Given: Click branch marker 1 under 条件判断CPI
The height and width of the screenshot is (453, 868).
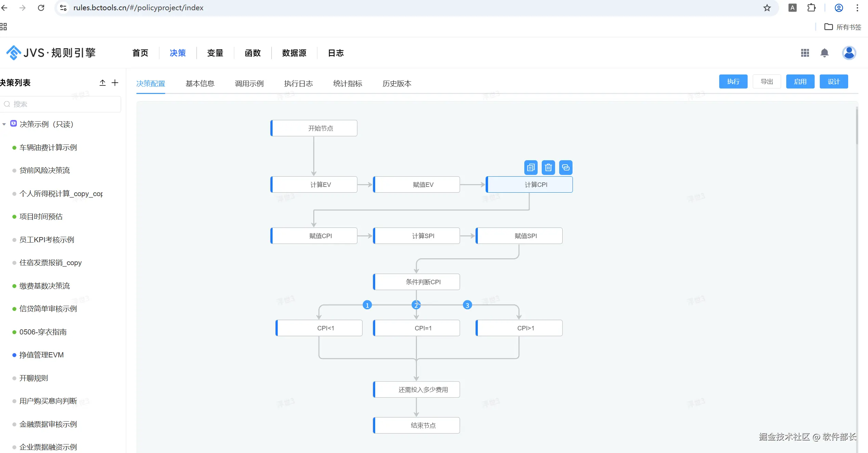Looking at the screenshot, I should pyautogui.click(x=367, y=305).
